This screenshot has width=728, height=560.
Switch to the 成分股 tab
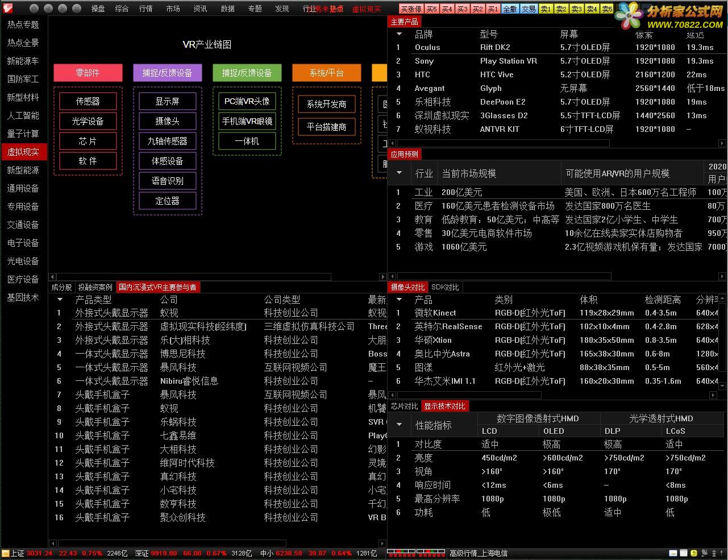(x=62, y=287)
